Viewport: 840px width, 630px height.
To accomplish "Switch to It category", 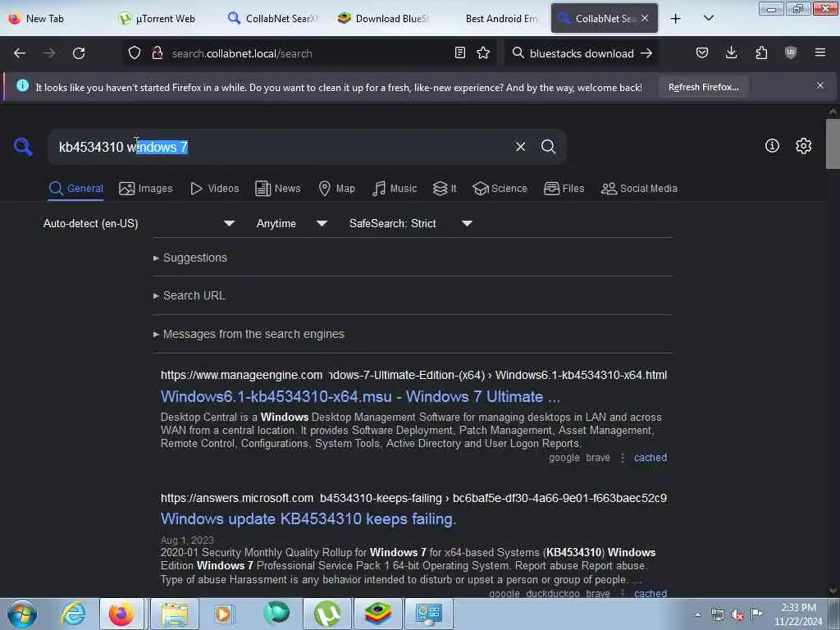I will point(445,189).
